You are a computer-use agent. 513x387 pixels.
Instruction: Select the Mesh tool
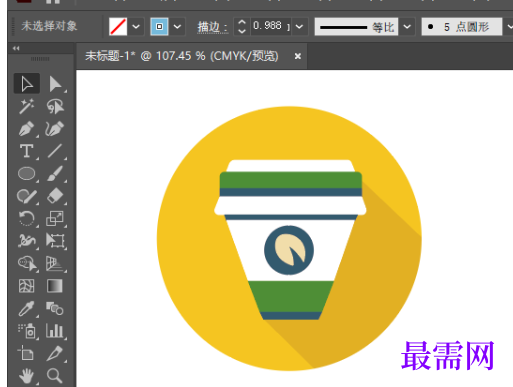[x=27, y=286]
